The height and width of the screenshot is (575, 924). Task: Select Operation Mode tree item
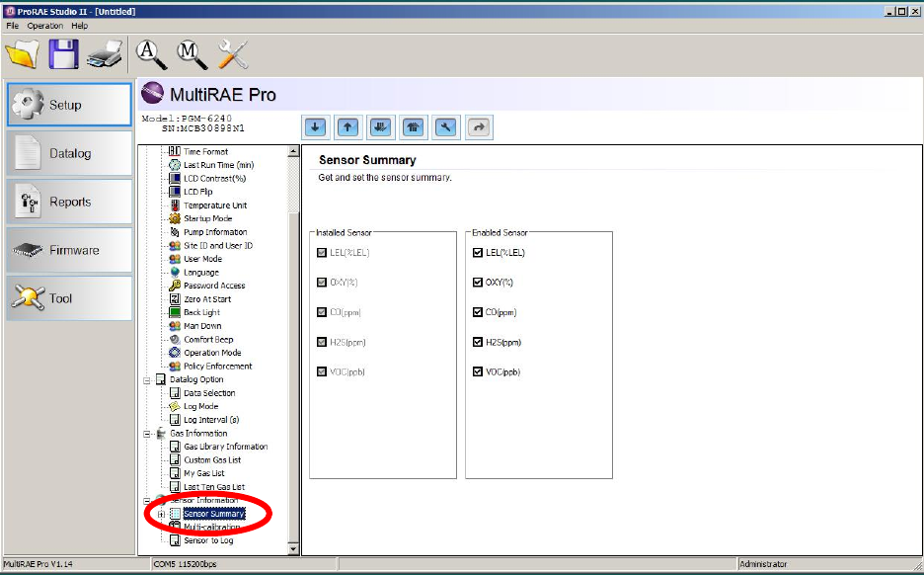tap(212, 353)
